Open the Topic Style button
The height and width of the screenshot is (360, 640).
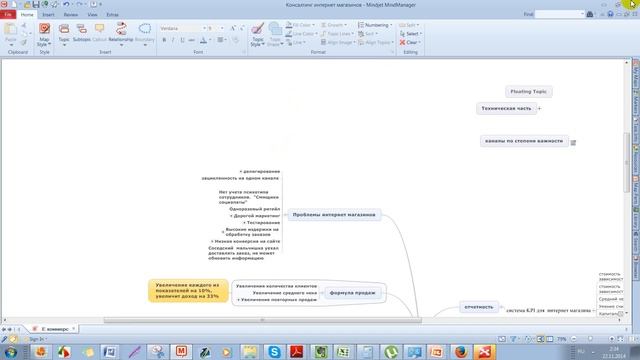pyautogui.click(x=258, y=35)
